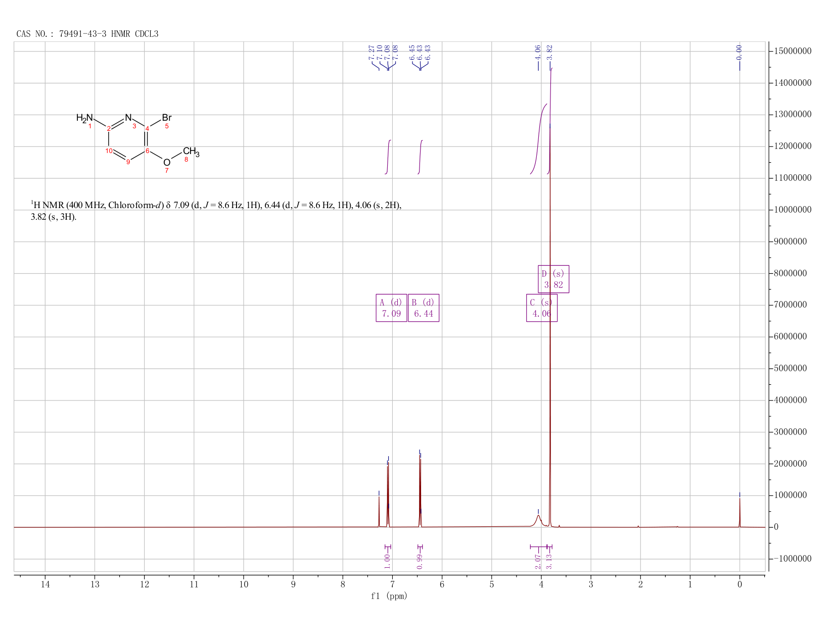Click the 15000000 intensity axis tick
The image size is (834, 644).
[793, 52]
